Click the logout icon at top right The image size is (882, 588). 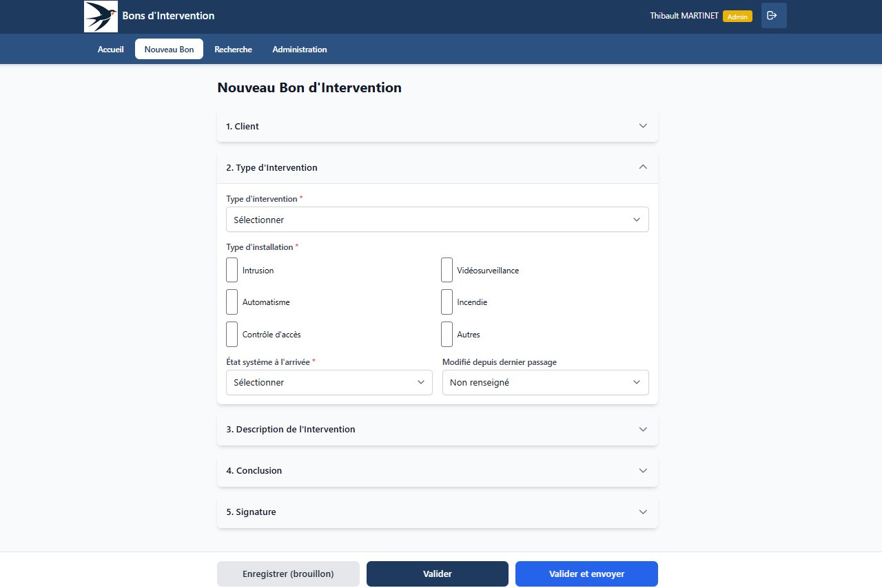(x=773, y=15)
